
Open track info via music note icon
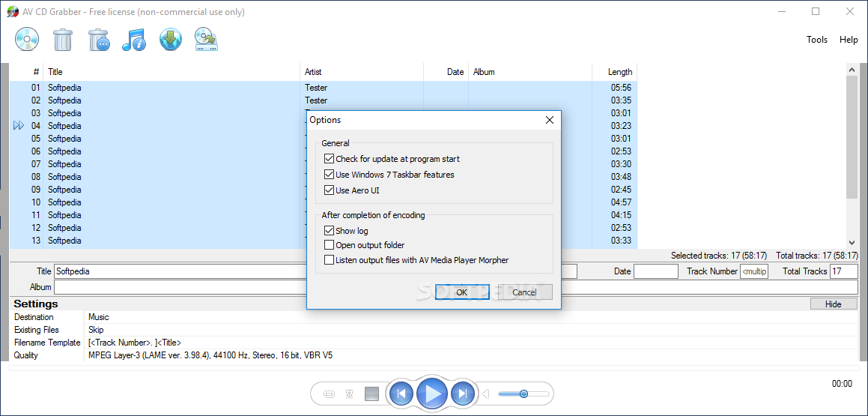(133, 40)
